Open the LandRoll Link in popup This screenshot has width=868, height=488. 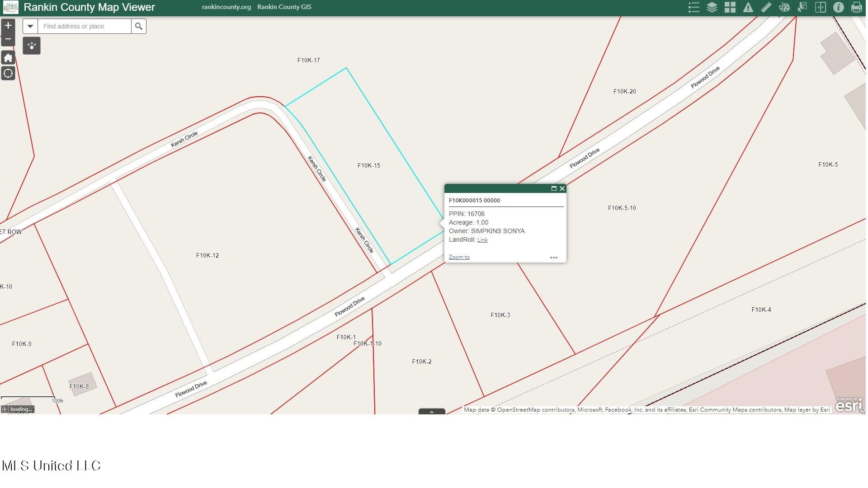pyautogui.click(x=482, y=240)
